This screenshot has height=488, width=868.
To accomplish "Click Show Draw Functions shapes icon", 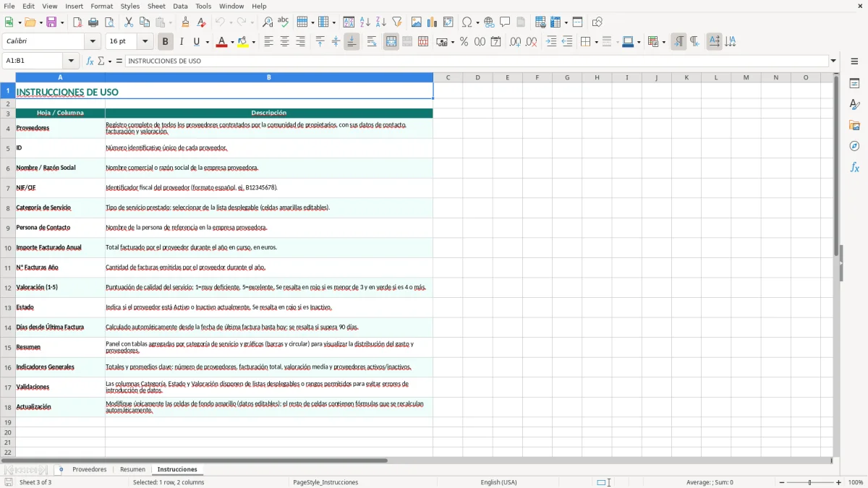I will 597,22.
